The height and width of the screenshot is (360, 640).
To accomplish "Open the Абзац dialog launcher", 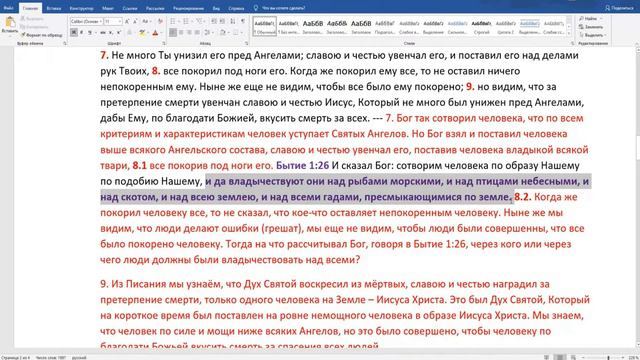I will pos(247,43).
